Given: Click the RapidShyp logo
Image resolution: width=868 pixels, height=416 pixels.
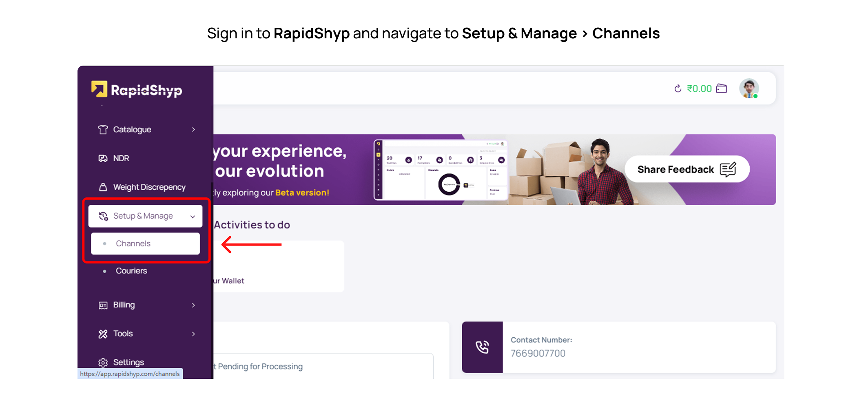Looking at the screenshot, I should [x=137, y=90].
